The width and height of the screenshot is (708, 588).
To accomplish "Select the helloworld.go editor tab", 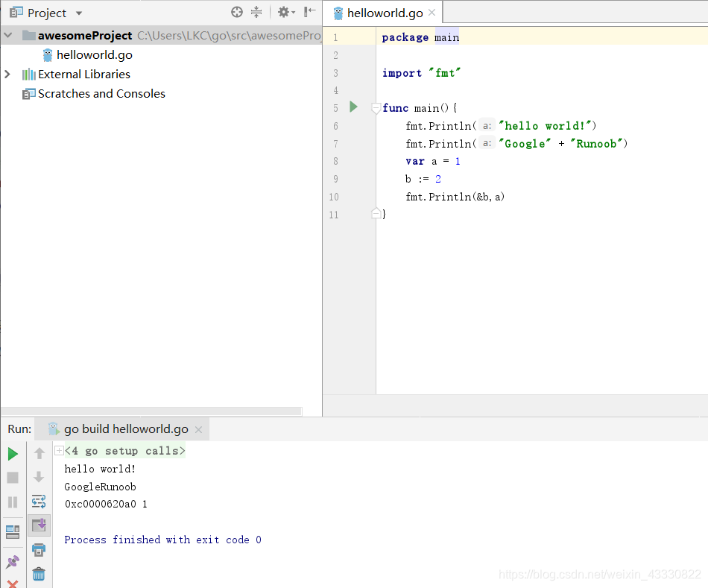I will click(385, 13).
